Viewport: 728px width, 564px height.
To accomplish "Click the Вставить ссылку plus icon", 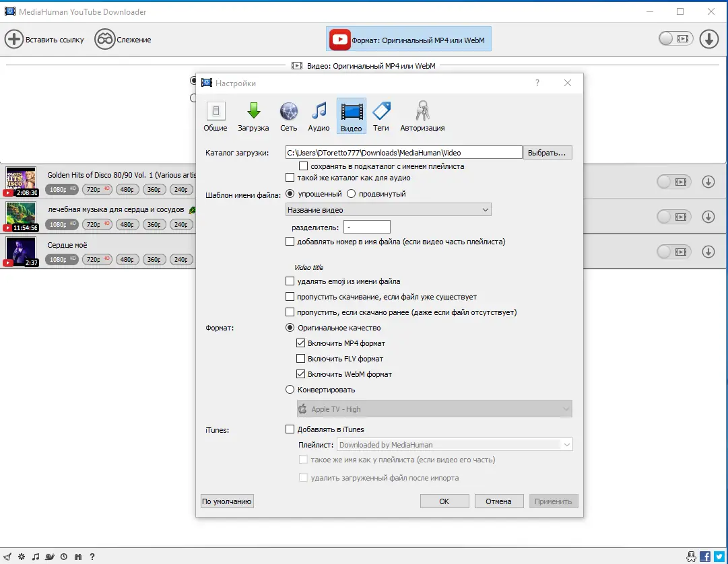I will pos(14,40).
